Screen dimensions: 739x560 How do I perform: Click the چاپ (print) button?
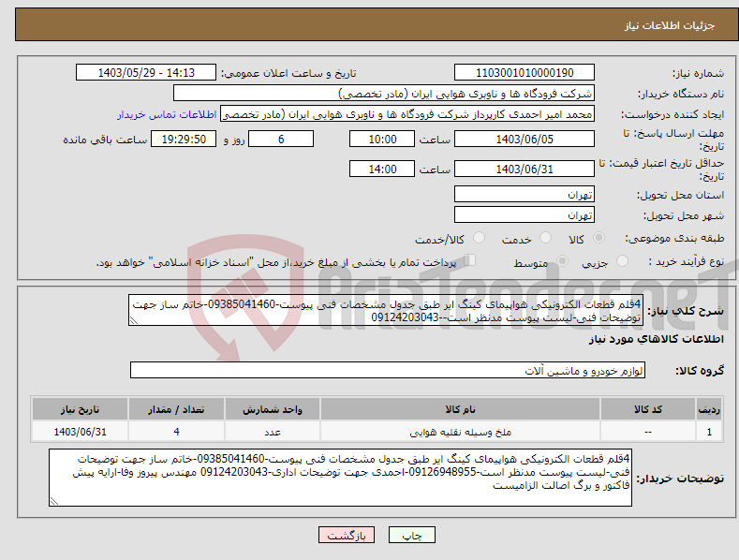tap(411, 535)
